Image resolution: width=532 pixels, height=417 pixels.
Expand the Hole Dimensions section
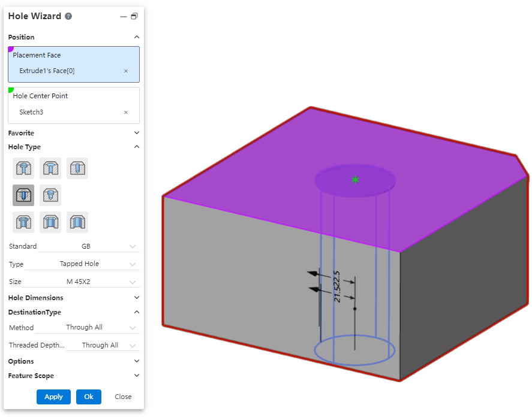point(136,298)
